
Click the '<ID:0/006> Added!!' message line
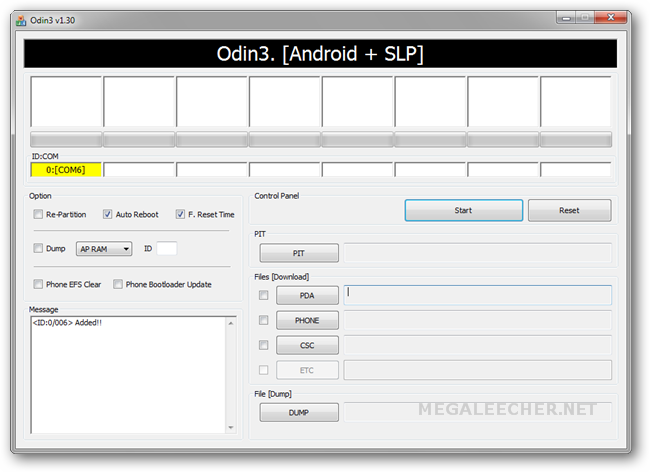[x=67, y=323]
